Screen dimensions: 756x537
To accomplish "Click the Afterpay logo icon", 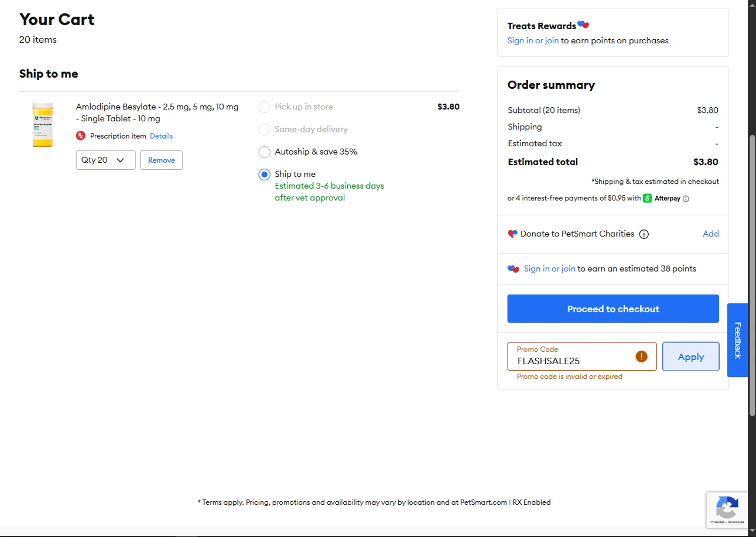I will click(x=647, y=198).
